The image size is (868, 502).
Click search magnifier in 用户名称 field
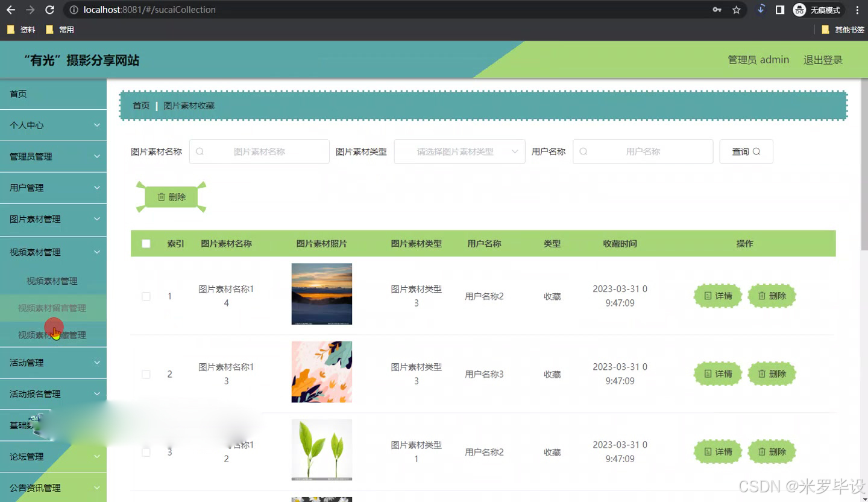coord(583,151)
